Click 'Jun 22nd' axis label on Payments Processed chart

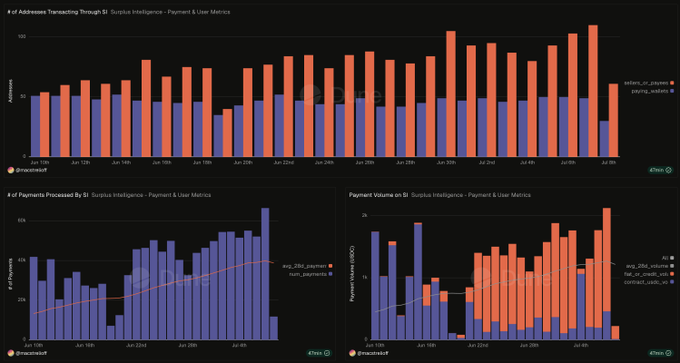[x=136, y=345]
